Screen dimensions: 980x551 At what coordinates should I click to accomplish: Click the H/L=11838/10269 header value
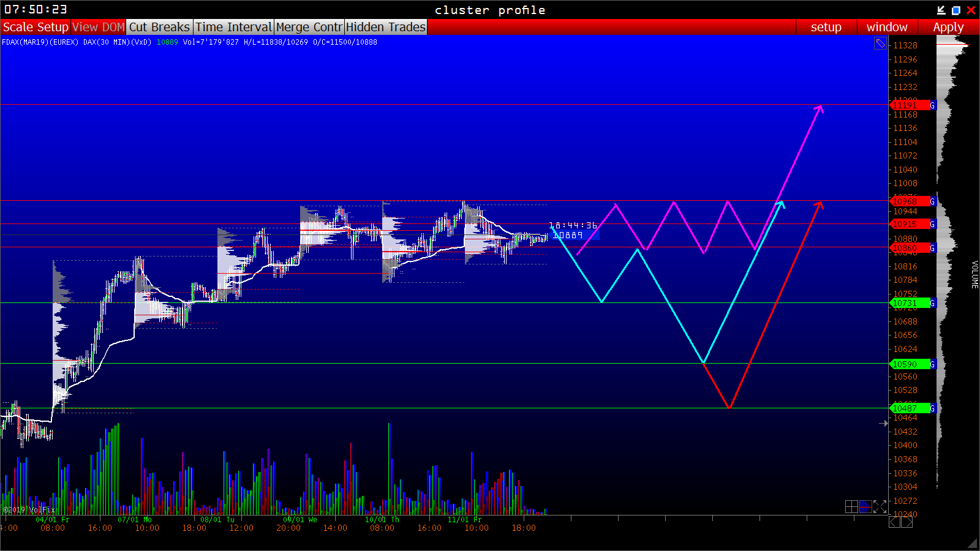coord(276,42)
